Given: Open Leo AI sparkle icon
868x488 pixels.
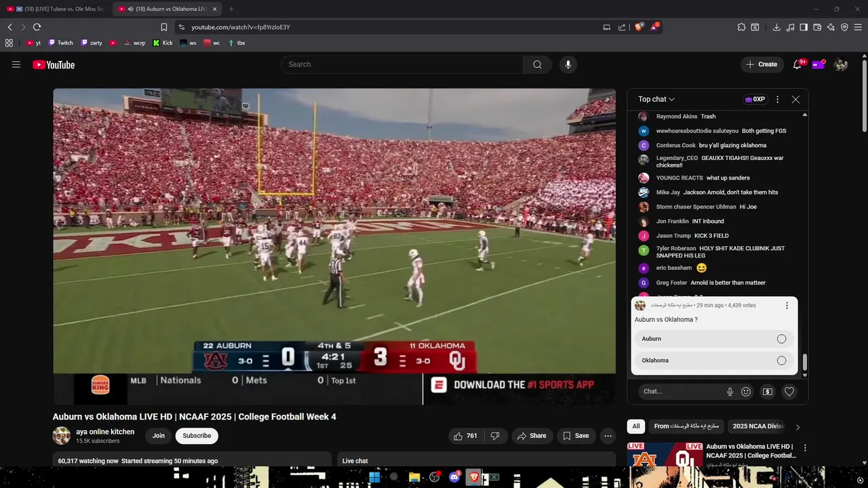Looking at the screenshot, I should click(831, 27).
